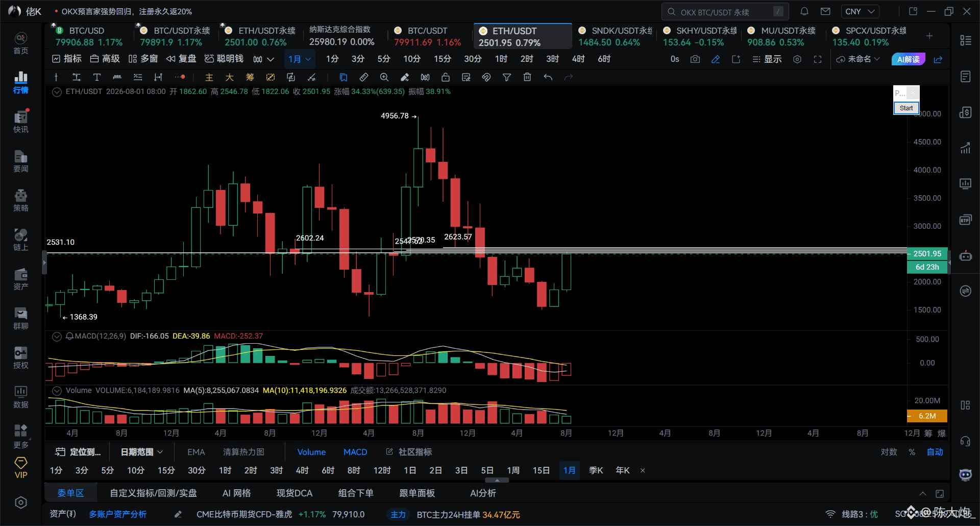This screenshot has width=980, height=526.
Task: Toggle the 主 main-force overlay
Action: tap(209, 77)
